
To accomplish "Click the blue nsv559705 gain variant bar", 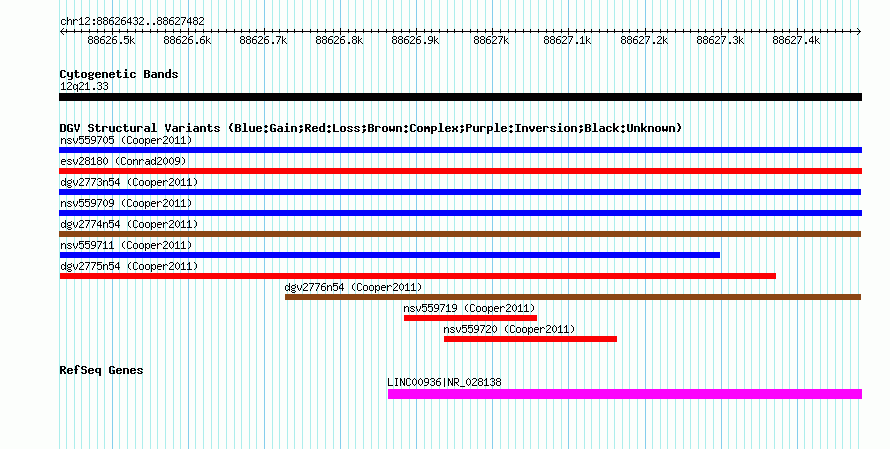I will 460,150.
